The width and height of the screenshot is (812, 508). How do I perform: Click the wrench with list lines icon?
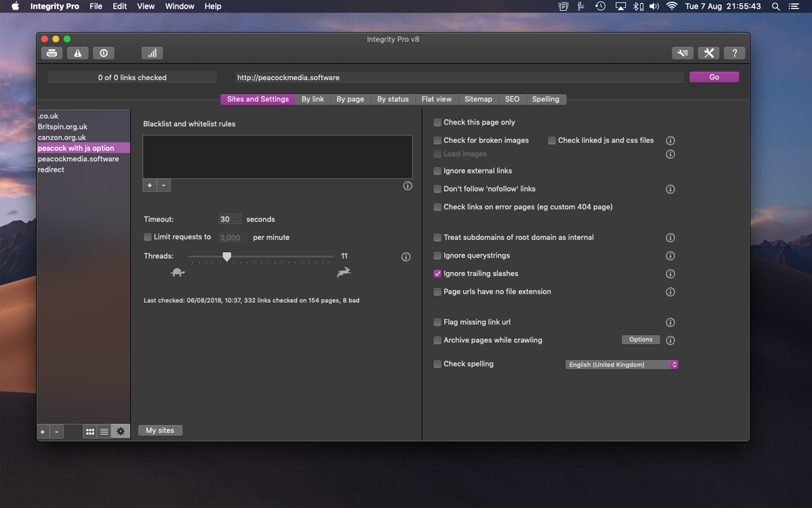(683, 53)
